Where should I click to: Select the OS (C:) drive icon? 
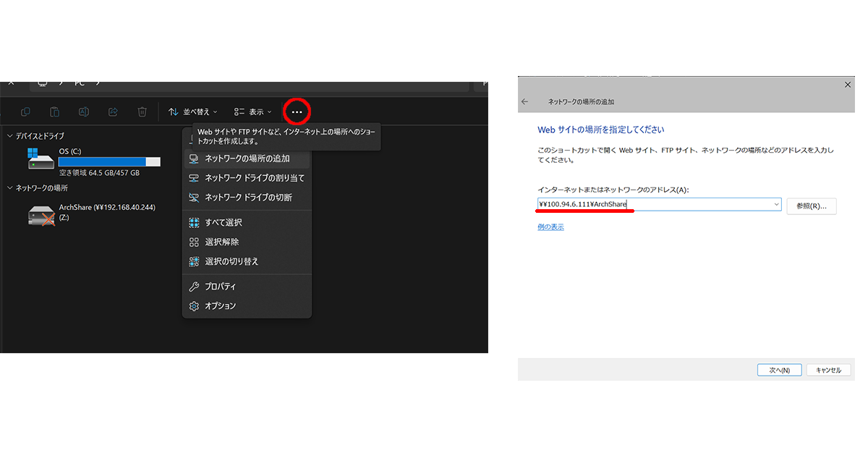point(41,159)
